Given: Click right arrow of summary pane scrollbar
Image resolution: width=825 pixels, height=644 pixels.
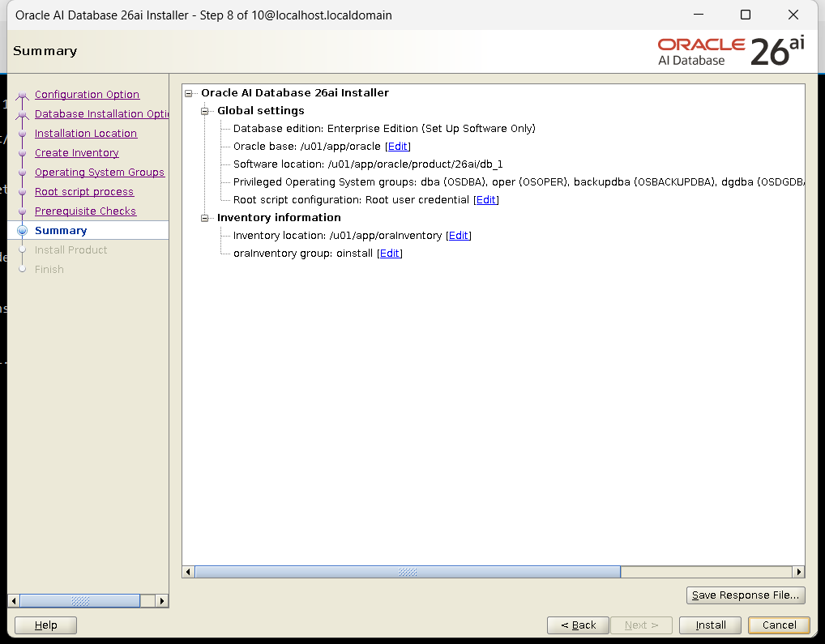Looking at the screenshot, I should click(x=799, y=572).
